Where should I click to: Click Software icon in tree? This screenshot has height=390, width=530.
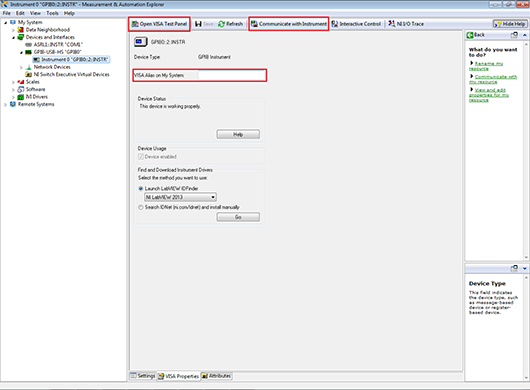pos(21,89)
